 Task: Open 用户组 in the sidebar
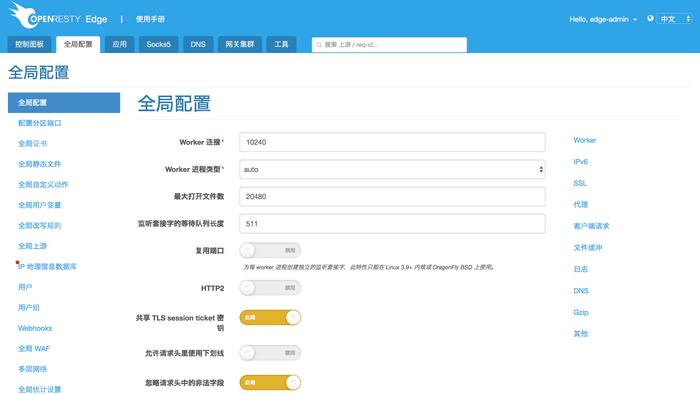[x=29, y=308]
